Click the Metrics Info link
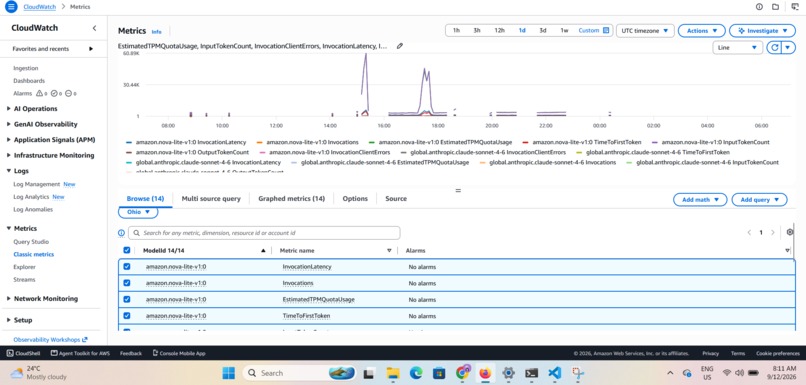The image size is (806, 385). click(x=156, y=31)
